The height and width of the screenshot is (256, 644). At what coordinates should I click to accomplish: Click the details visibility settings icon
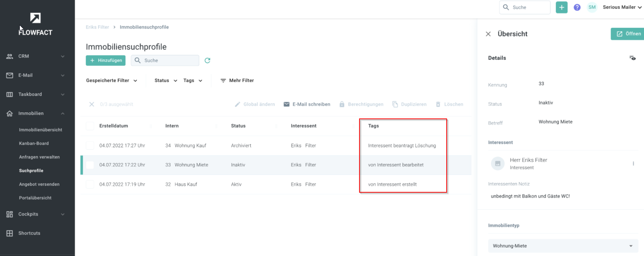click(x=632, y=58)
